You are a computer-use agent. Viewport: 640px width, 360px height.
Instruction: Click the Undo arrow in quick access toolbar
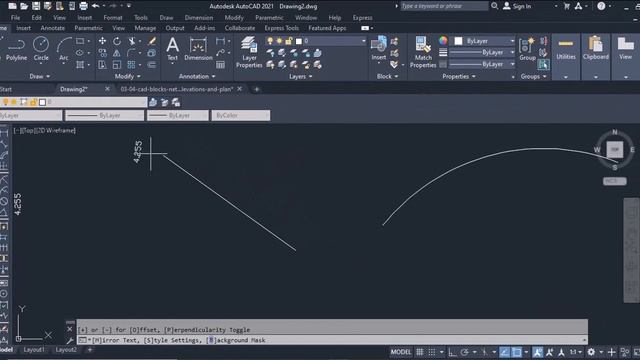(96, 6)
